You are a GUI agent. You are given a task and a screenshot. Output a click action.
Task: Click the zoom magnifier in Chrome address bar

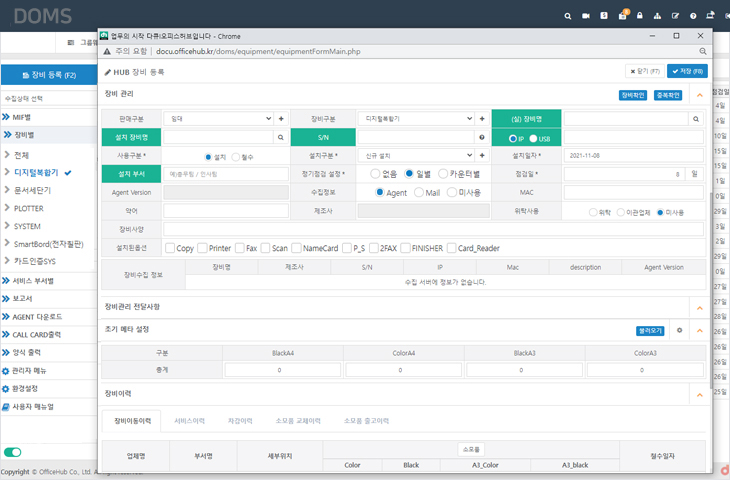[x=703, y=51]
